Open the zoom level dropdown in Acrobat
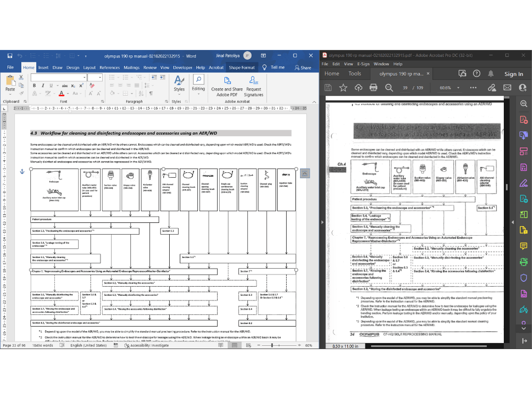532x399 pixels. (x=459, y=88)
